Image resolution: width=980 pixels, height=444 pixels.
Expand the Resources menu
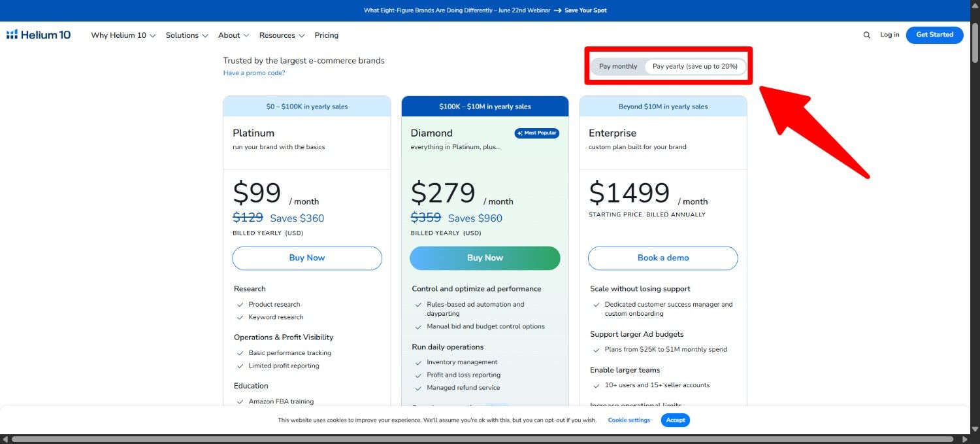[282, 35]
